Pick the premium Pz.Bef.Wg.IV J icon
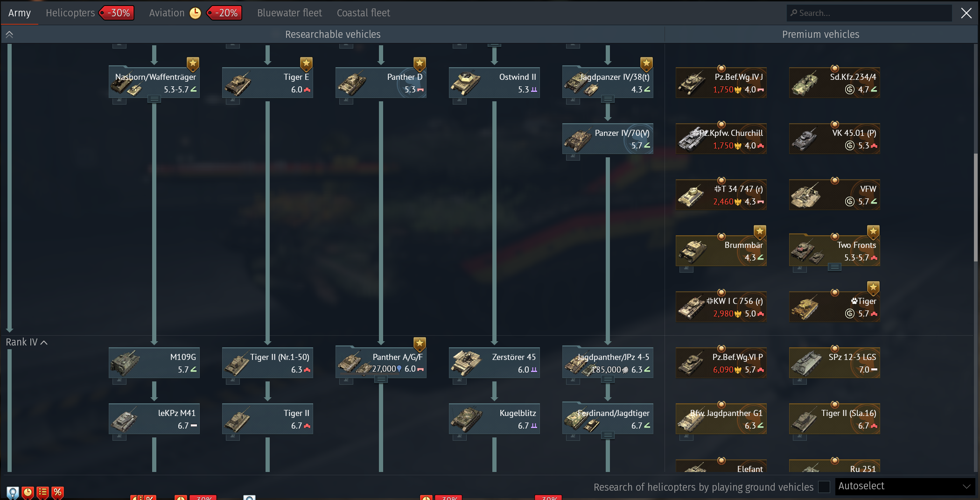 [692, 84]
